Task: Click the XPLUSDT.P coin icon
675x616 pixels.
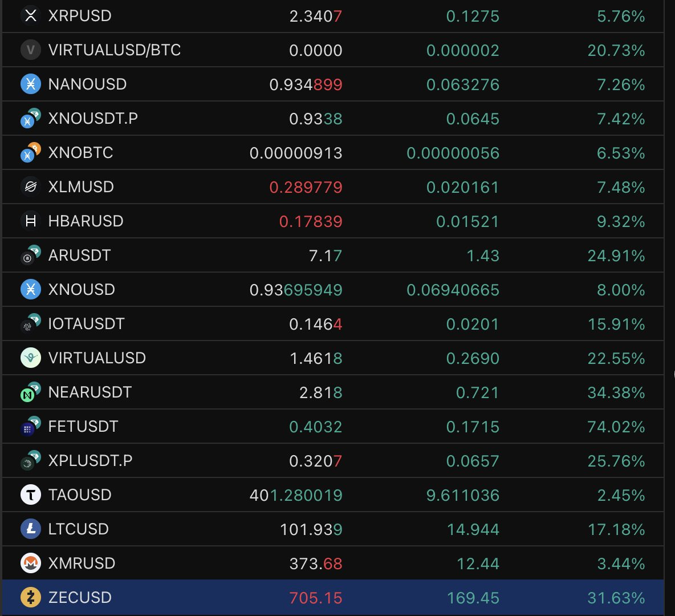Action: click(31, 460)
